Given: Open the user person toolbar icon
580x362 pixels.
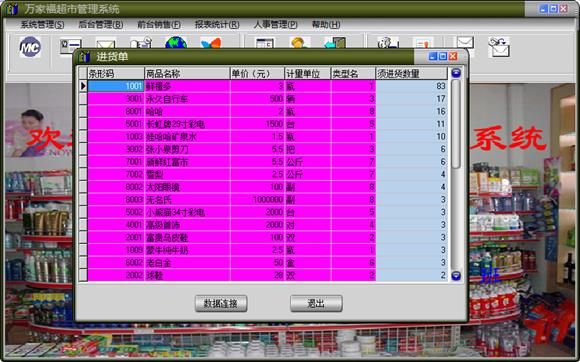Looking at the screenshot, I should 299,43.
